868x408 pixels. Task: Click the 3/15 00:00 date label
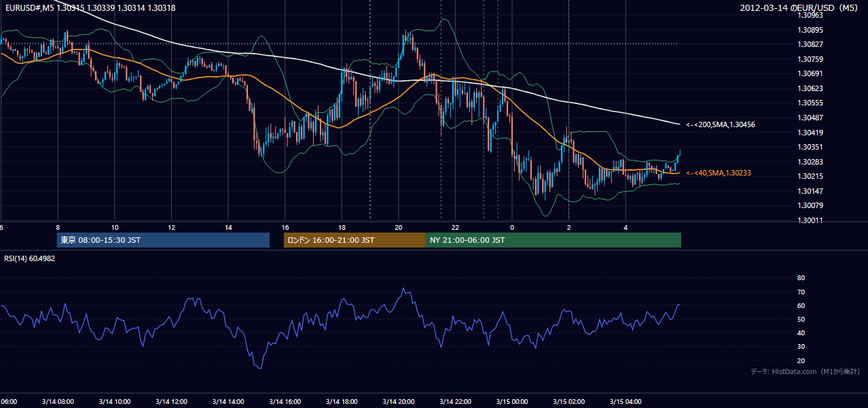512,401
